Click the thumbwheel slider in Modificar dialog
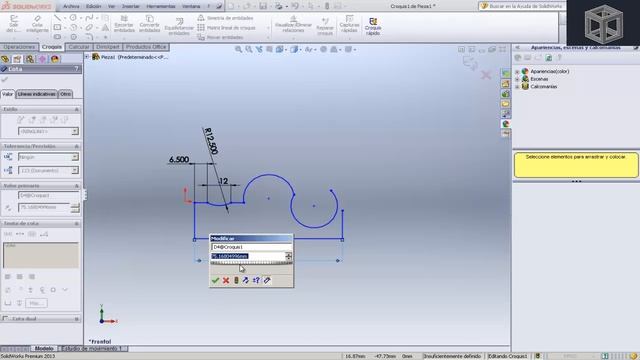This screenshot has width=640, height=360. click(x=251, y=263)
